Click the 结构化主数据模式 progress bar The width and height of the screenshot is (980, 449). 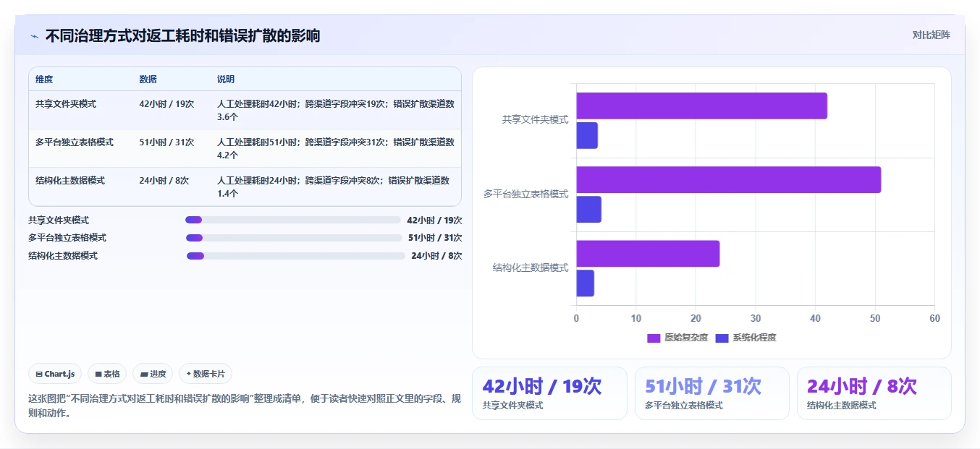tap(296, 256)
